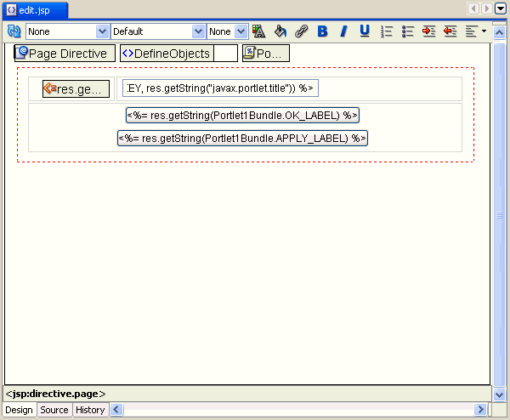Screen dimensions: 510x420
Task: Select the edit.jsp editor tab
Action: point(35,10)
